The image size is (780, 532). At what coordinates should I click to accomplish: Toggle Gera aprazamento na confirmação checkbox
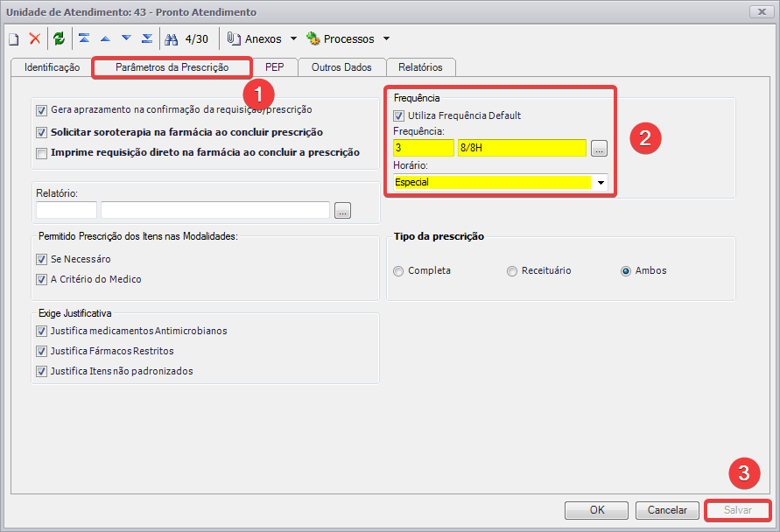(x=42, y=110)
